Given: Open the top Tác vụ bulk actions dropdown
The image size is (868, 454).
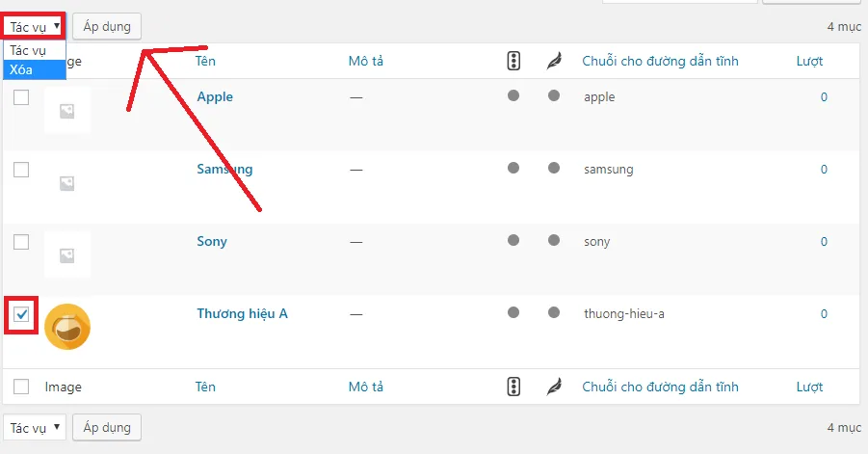Looking at the screenshot, I should click(x=35, y=27).
